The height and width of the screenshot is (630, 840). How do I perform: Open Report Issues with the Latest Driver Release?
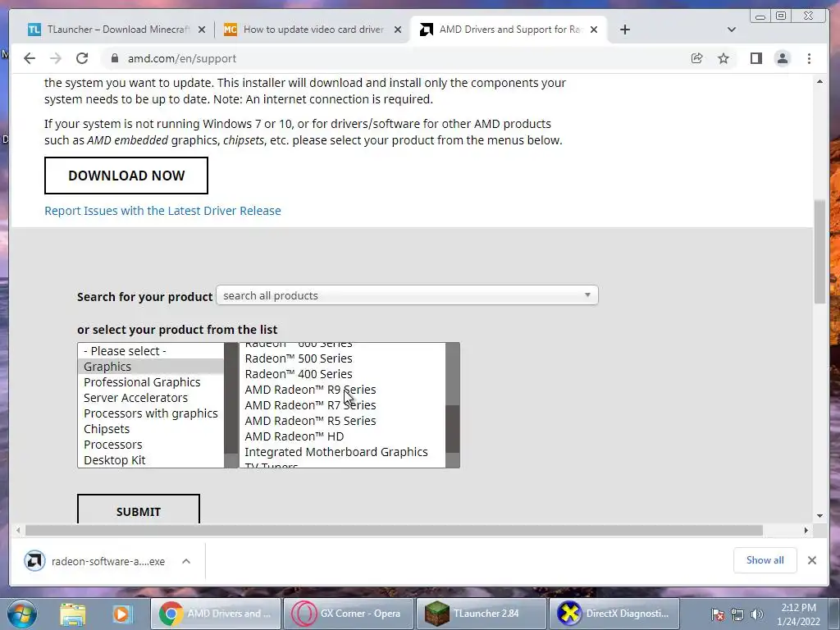[x=162, y=211]
